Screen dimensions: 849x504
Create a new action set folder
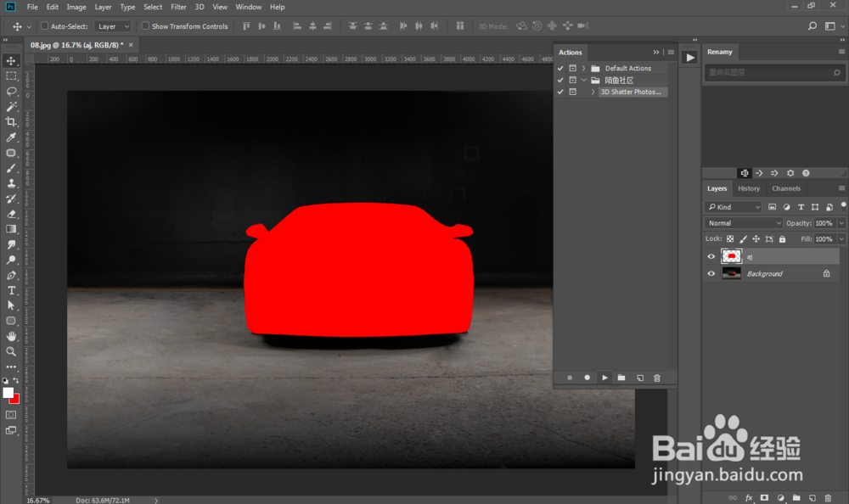click(622, 377)
